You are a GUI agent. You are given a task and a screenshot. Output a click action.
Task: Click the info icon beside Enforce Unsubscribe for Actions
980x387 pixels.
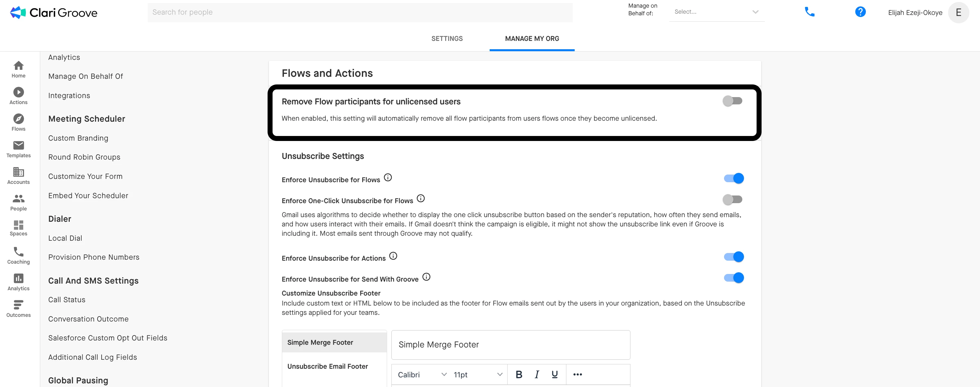(x=393, y=256)
